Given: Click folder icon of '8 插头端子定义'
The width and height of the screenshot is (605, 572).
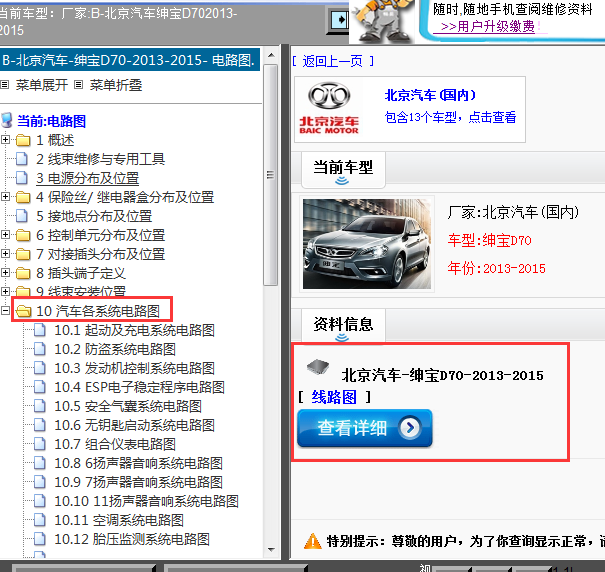Looking at the screenshot, I should click(x=23, y=273).
